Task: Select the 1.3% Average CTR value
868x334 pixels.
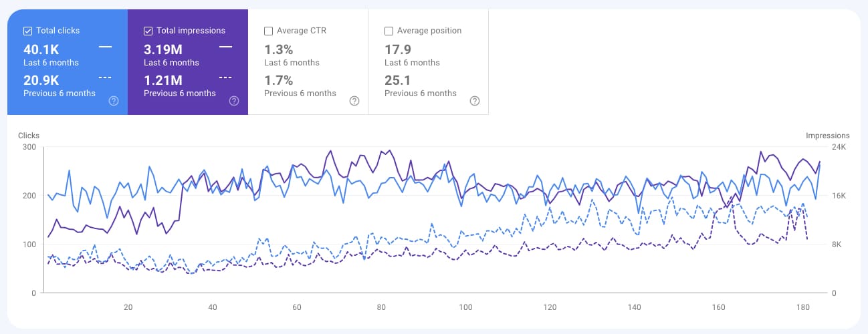Action: pyautogui.click(x=278, y=49)
